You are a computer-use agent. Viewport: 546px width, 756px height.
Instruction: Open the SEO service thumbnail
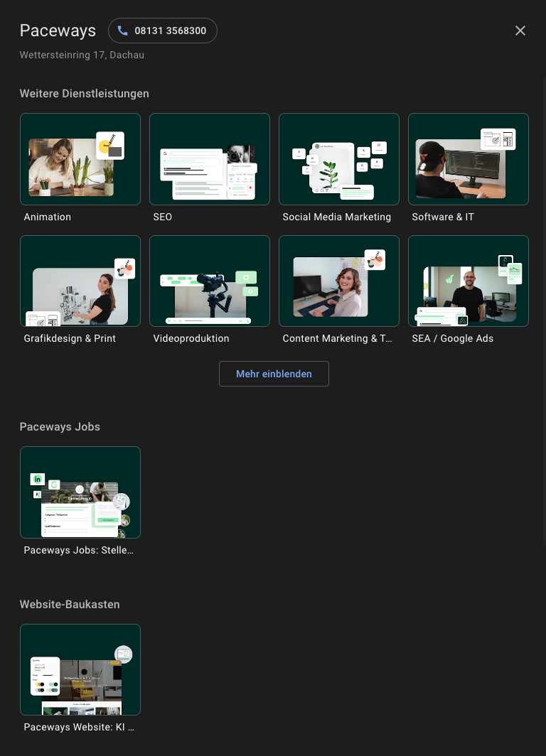tap(209, 159)
